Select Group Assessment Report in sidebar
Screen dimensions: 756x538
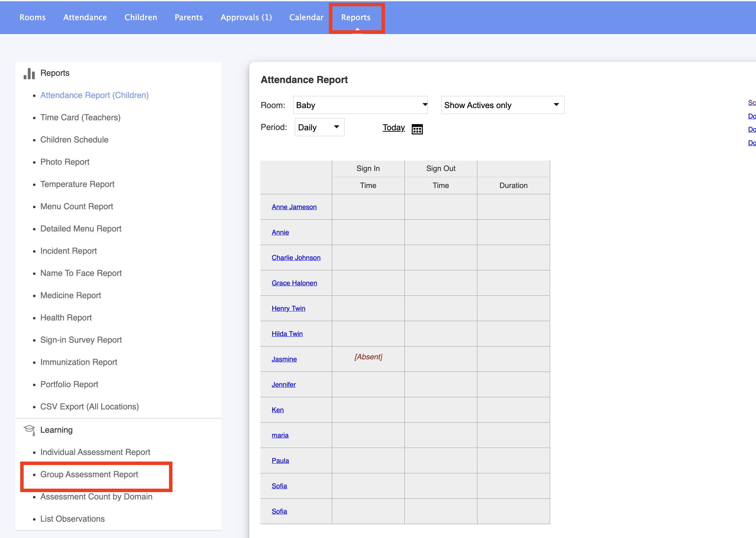click(89, 474)
